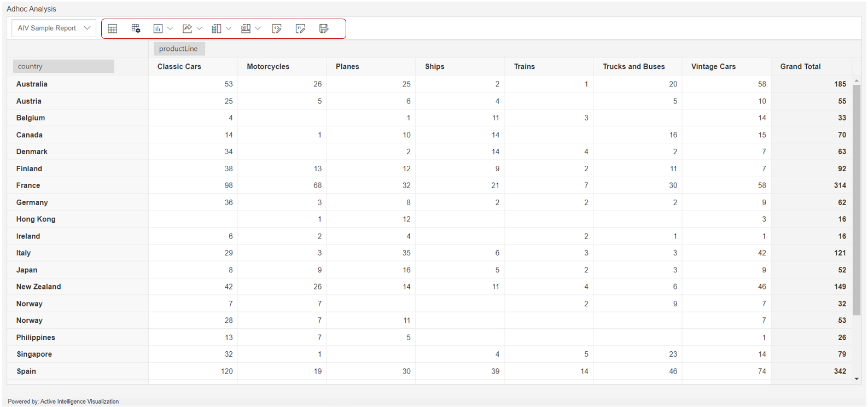Click France's Motorcycles value 68
868x407 pixels.
click(x=317, y=185)
